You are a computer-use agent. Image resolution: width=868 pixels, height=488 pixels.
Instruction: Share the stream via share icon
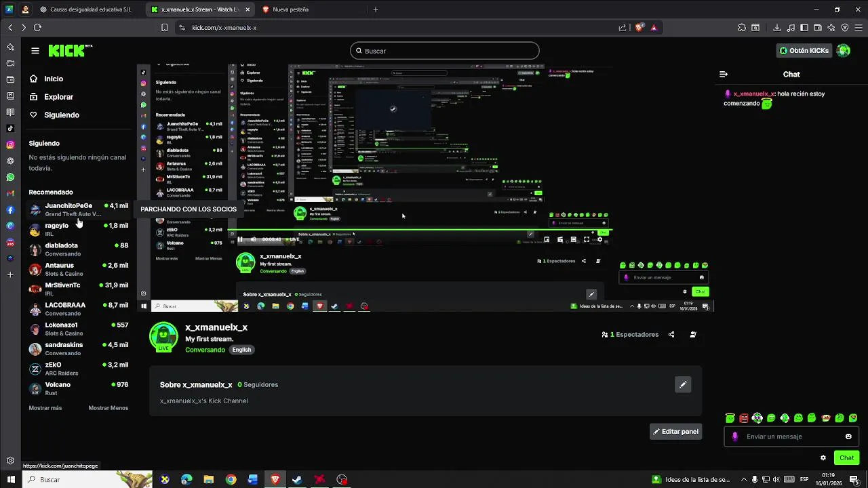pos(671,334)
